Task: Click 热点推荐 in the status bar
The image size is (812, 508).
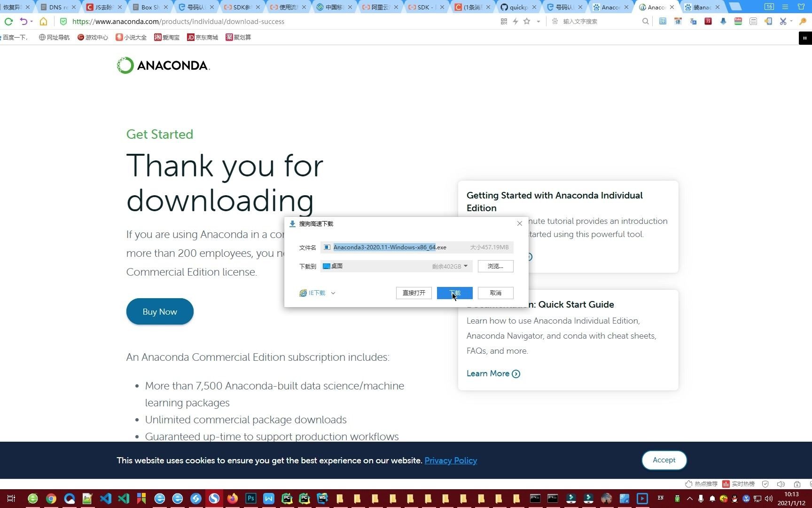Action: (x=701, y=484)
